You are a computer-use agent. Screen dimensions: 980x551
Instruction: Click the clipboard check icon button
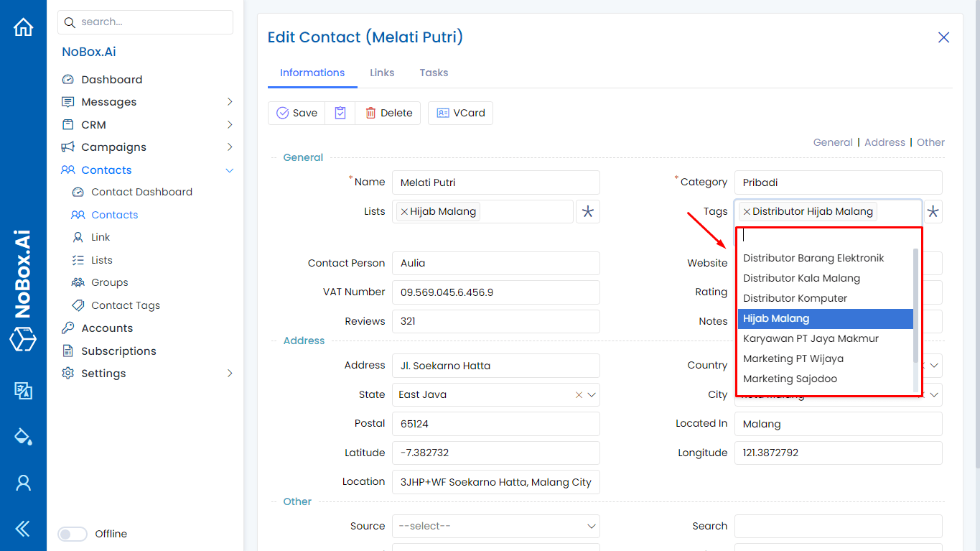point(340,113)
